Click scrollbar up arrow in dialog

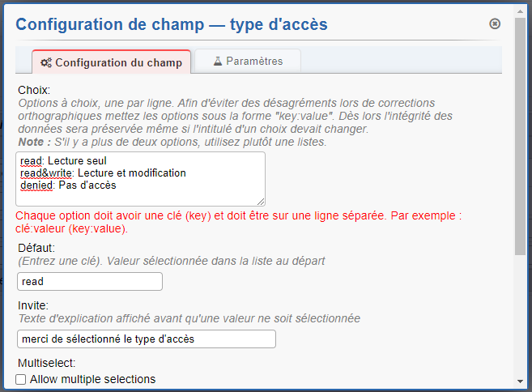click(x=519, y=13)
